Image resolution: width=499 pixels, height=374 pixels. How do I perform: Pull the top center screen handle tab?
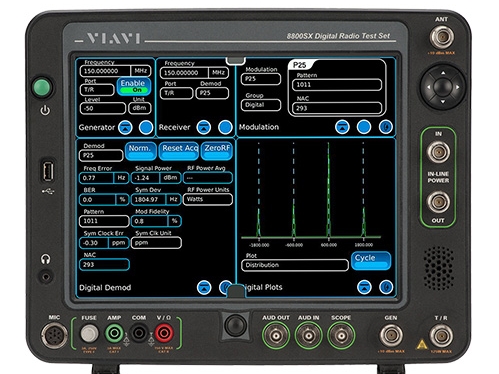pos(236,61)
